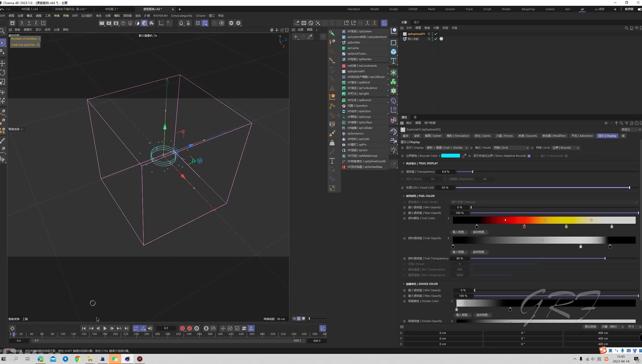The height and width of the screenshot is (364, 642).
Task: Toggle the Z axis lock icon
Action: 36,23
